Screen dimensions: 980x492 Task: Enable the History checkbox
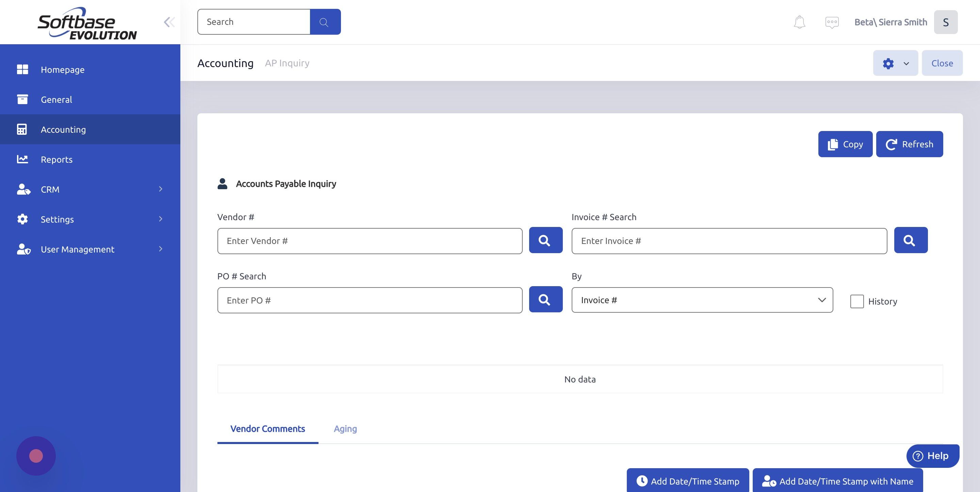(x=857, y=301)
